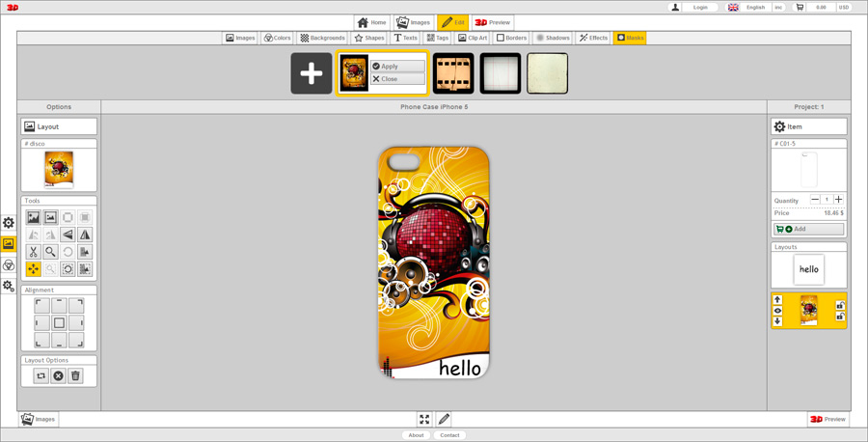Image resolution: width=868 pixels, height=442 pixels.
Task: Open the Effects toolbar tab
Action: coord(593,38)
